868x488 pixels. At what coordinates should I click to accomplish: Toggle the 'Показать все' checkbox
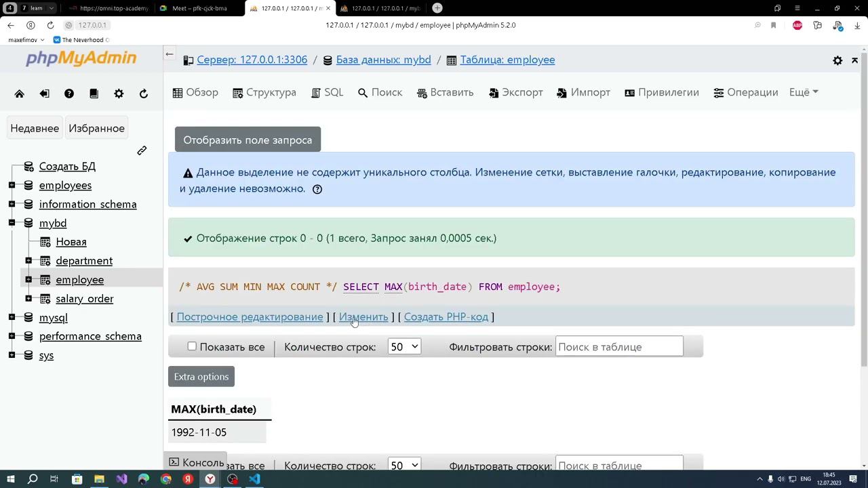point(192,346)
